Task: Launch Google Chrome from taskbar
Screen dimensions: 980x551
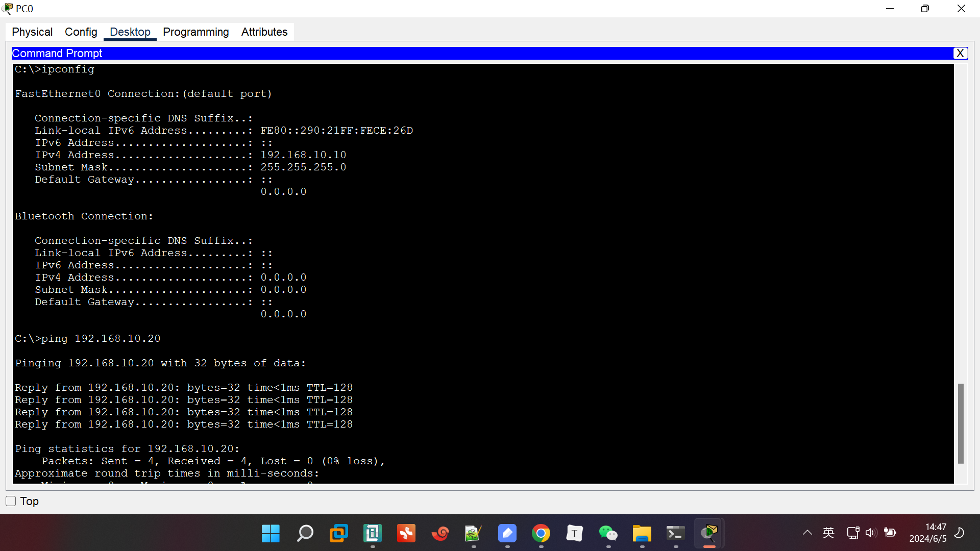Action: (x=541, y=534)
